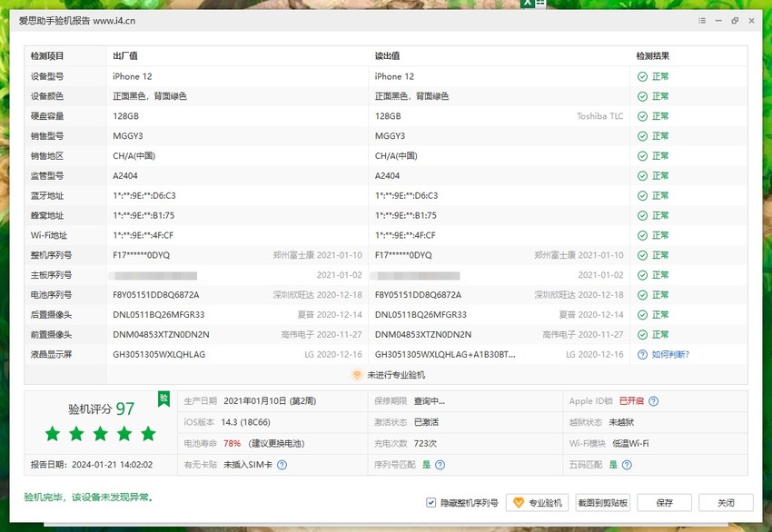772x532 pixels.
Task: Click the 723次 charge count value
Action: pos(425,443)
